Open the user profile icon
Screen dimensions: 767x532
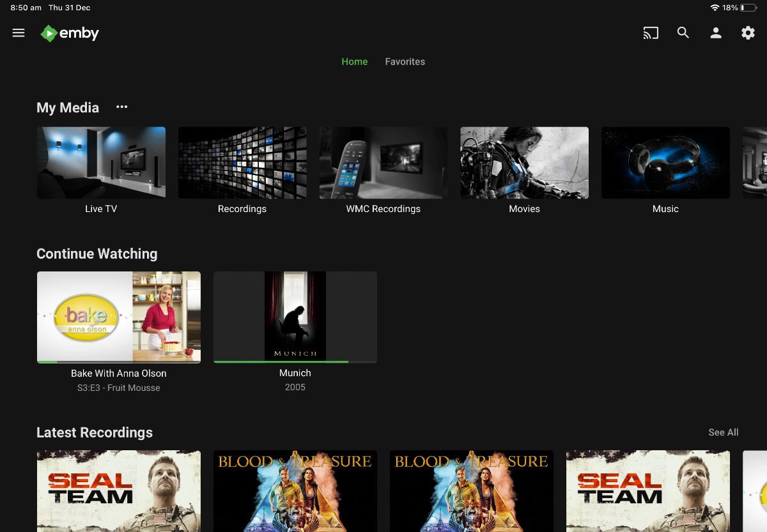pos(716,33)
